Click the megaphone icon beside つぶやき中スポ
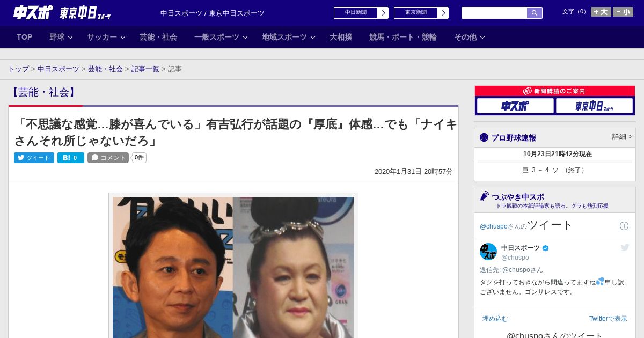This screenshot has height=338, width=644. 484,196
